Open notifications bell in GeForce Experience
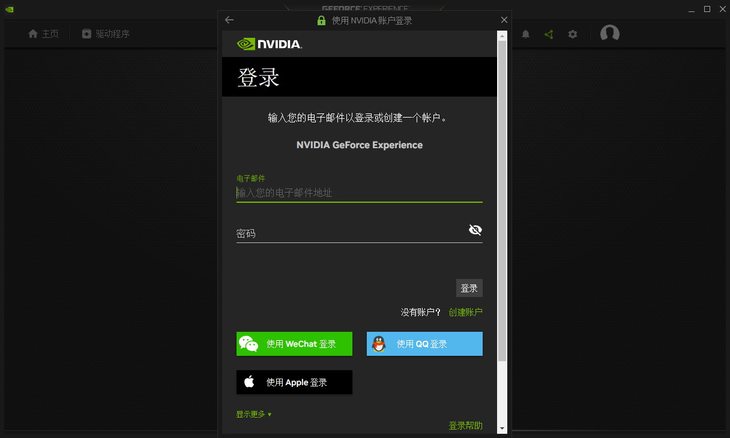Viewport: 730px width, 438px height. pos(526,34)
